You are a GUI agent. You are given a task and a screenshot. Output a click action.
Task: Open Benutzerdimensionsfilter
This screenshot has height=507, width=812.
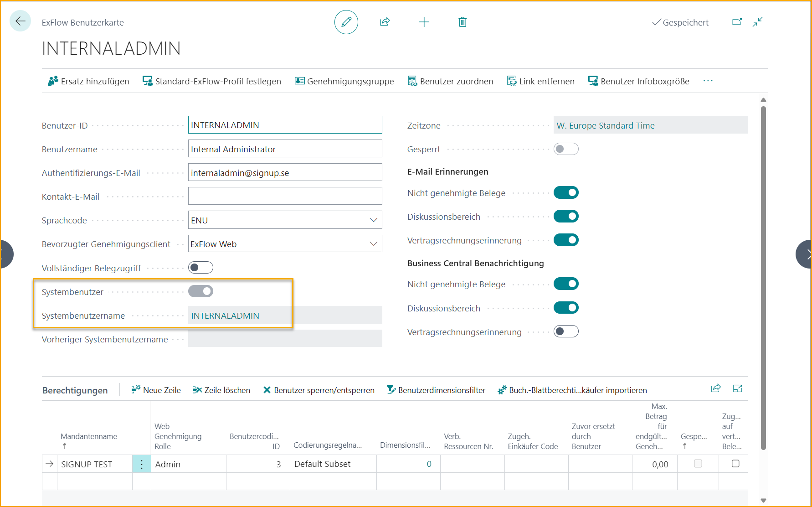436,390
